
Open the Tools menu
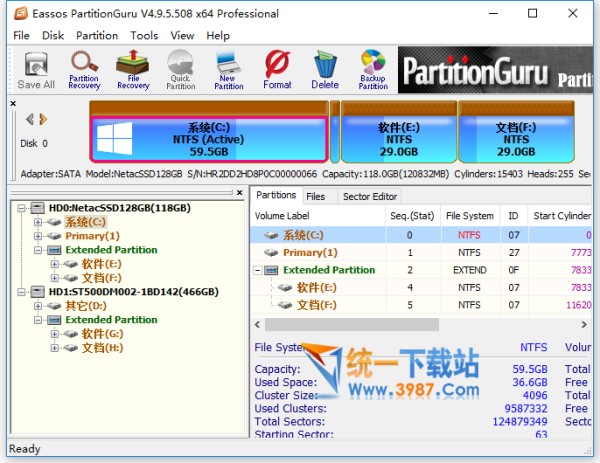[144, 36]
